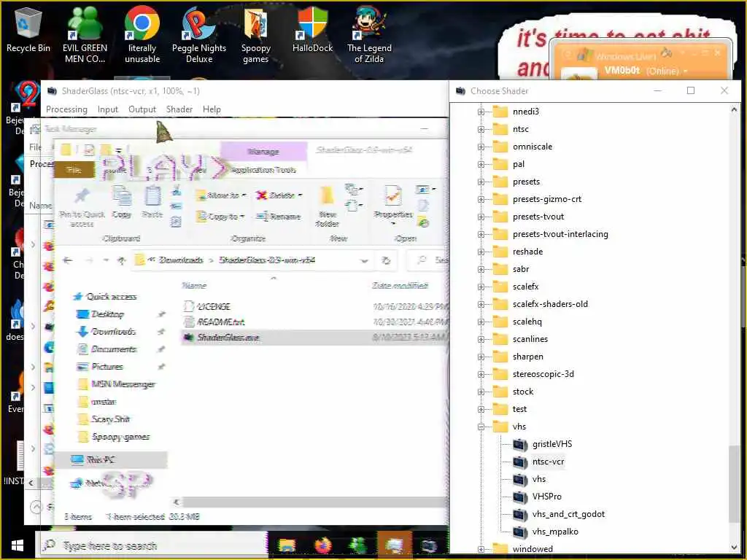Select the ntsc-vcr shader icon
The image size is (747, 560).
[x=519, y=462]
